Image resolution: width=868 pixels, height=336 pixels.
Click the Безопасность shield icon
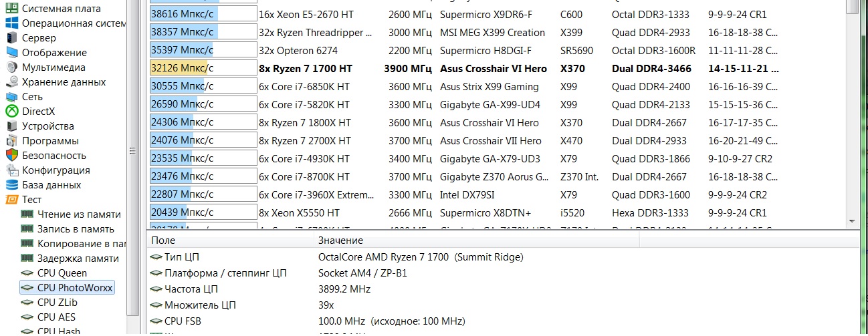click(12, 156)
